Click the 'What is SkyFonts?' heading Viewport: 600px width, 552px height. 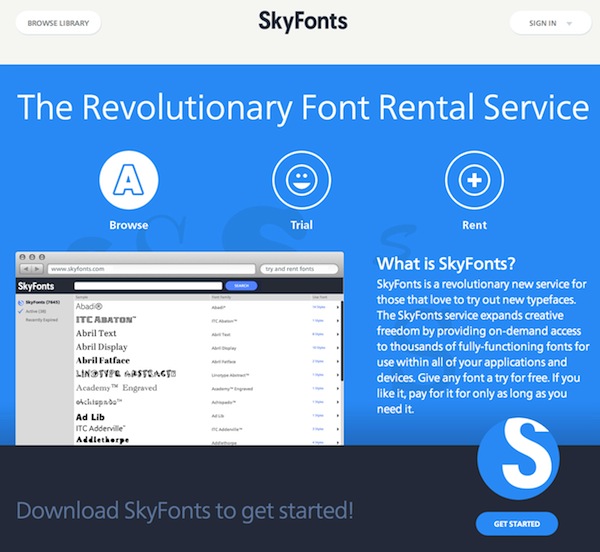[446, 264]
